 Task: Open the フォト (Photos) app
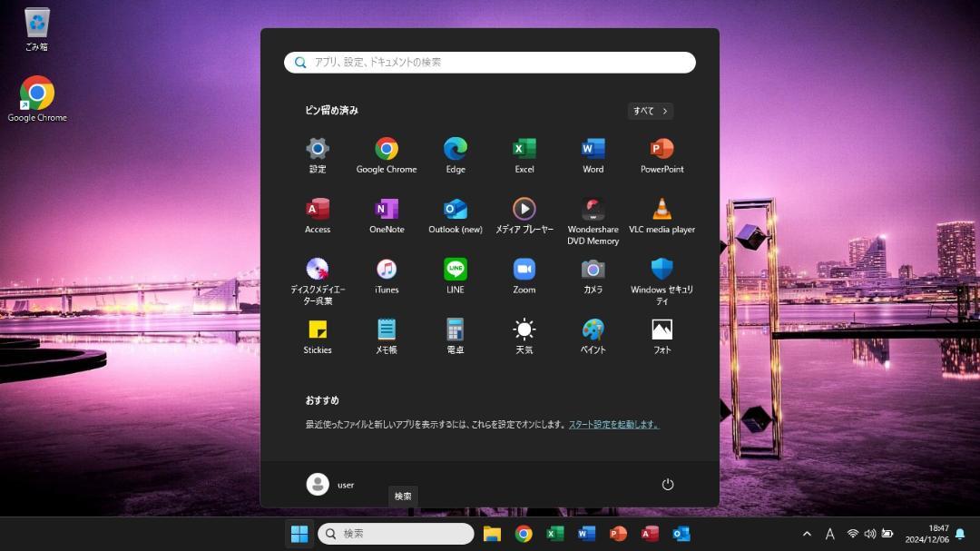pos(661,337)
